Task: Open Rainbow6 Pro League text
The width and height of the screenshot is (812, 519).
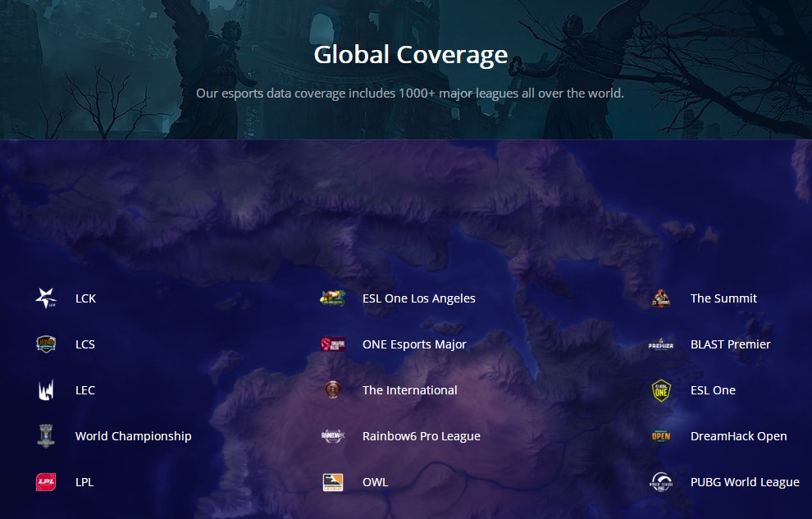Action: click(422, 436)
